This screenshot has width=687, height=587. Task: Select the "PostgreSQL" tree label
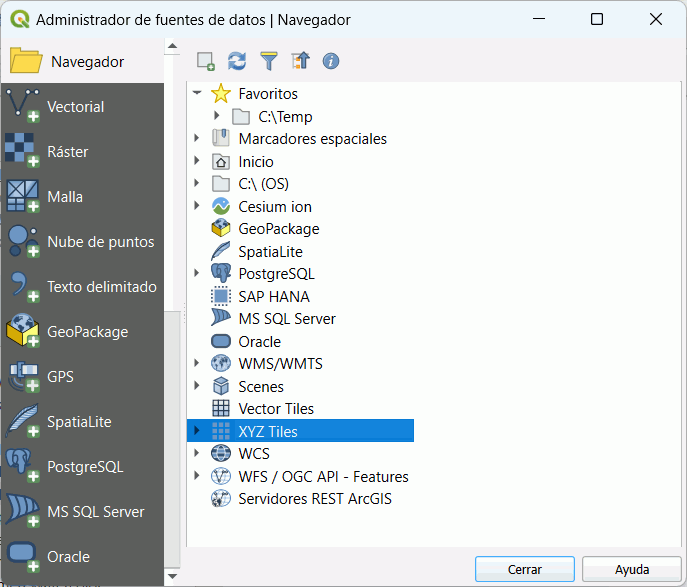(276, 274)
